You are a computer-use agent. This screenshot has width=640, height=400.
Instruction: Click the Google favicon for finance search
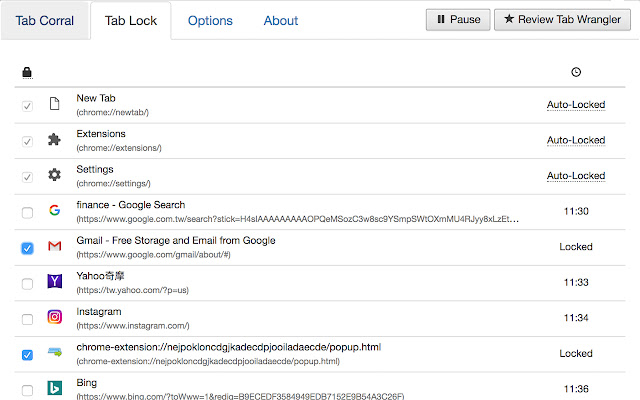tap(55, 211)
